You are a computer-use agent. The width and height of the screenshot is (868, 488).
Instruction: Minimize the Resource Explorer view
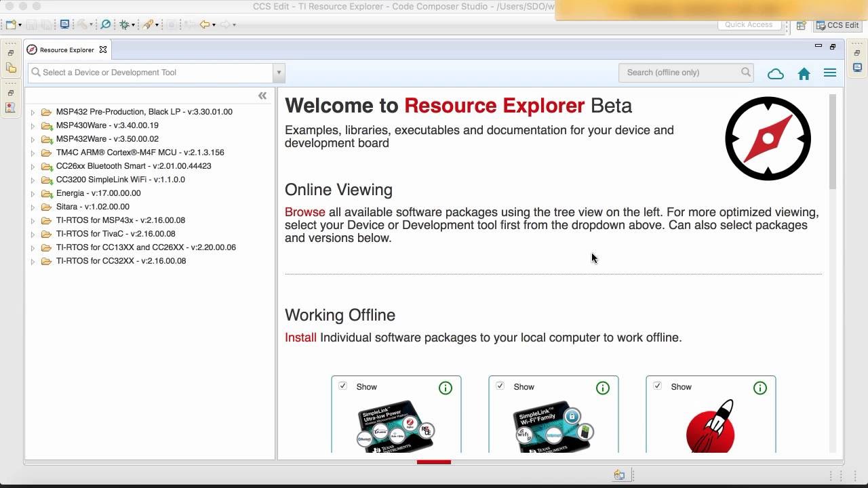818,46
